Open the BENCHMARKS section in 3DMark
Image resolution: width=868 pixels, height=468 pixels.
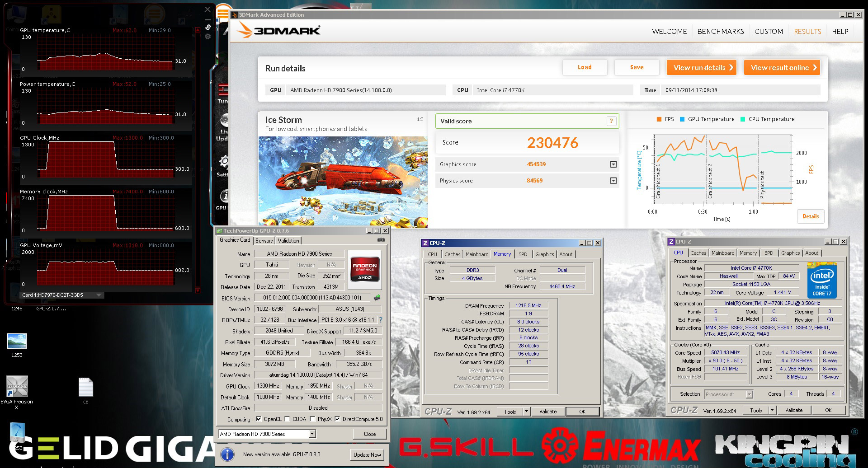721,32
